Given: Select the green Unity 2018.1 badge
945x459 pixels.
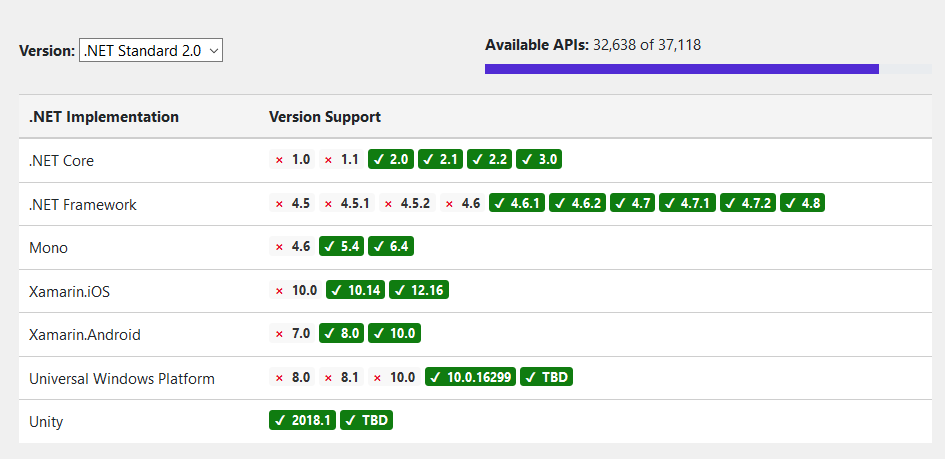Looking at the screenshot, I should pyautogui.click(x=303, y=420).
